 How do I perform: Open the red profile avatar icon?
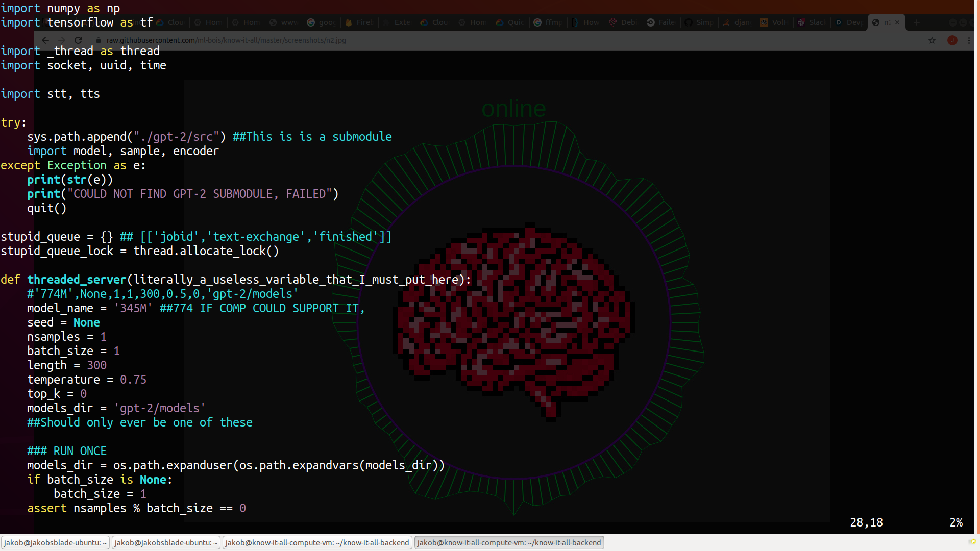952,40
